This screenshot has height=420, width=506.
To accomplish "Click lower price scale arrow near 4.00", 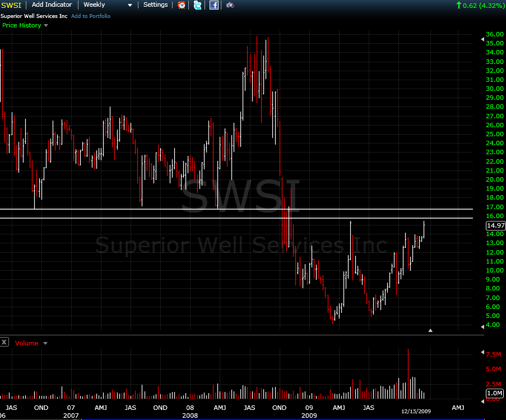I will point(482,327).
